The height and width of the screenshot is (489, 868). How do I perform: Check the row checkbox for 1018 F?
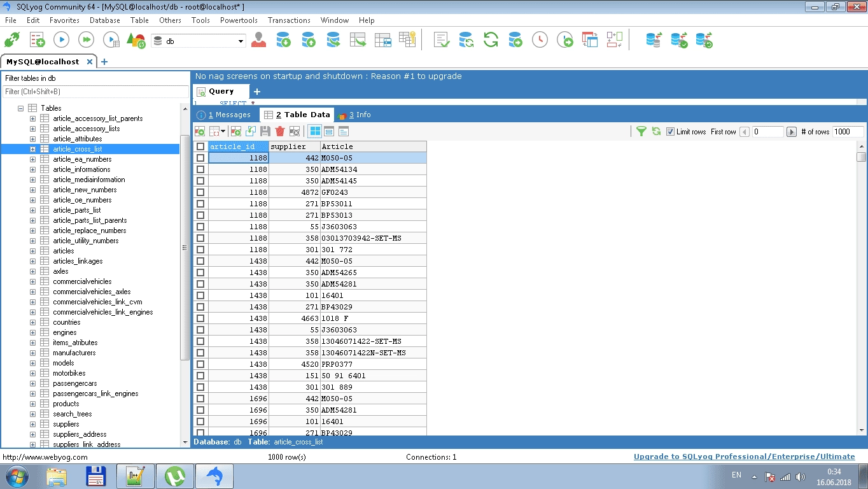(x=200, y=318)
